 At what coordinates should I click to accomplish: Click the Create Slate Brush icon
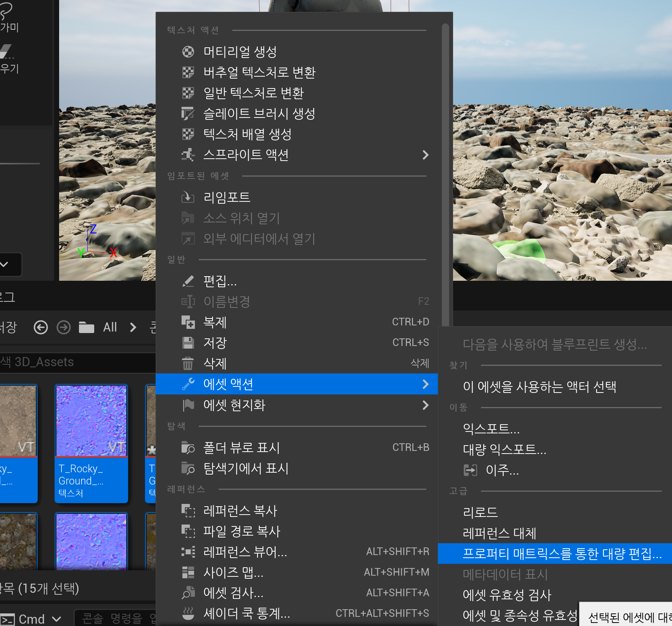[x=188, y=113]
